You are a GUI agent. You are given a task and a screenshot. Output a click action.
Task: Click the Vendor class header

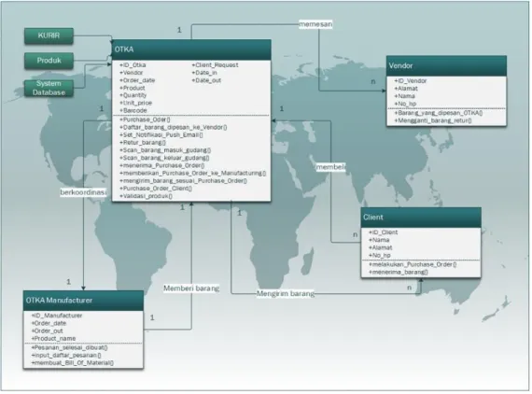coord(446,66)
